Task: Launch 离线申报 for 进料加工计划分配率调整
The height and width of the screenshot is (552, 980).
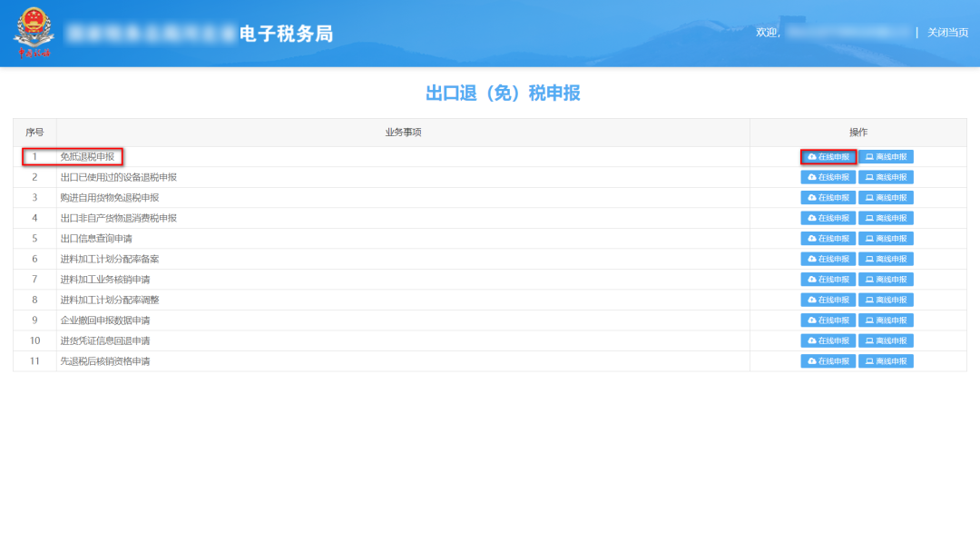Action: coord(886,301)
